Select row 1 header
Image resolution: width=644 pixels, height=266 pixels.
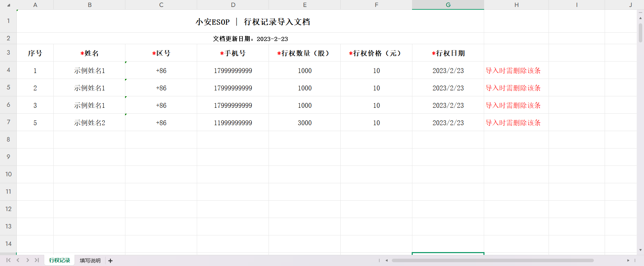8,21
